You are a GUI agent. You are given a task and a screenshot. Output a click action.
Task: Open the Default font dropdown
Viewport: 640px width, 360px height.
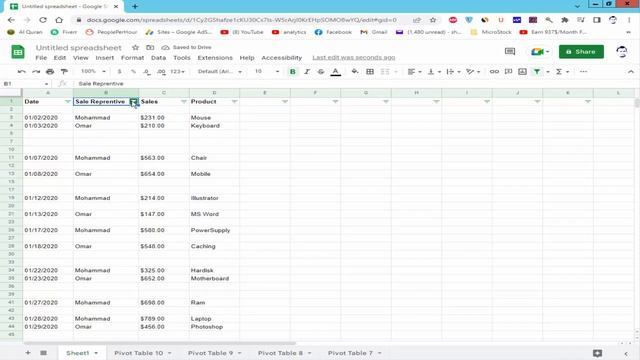point(220,71)
